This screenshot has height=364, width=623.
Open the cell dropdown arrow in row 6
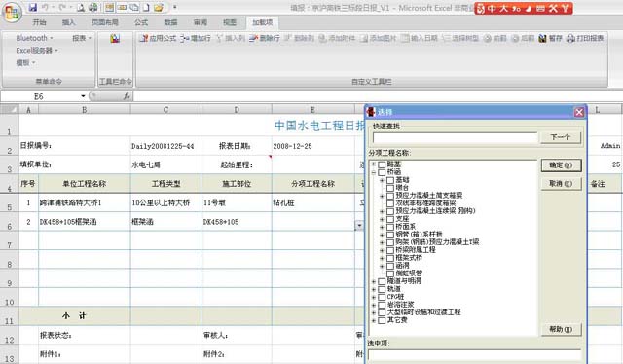click(359, 226)
